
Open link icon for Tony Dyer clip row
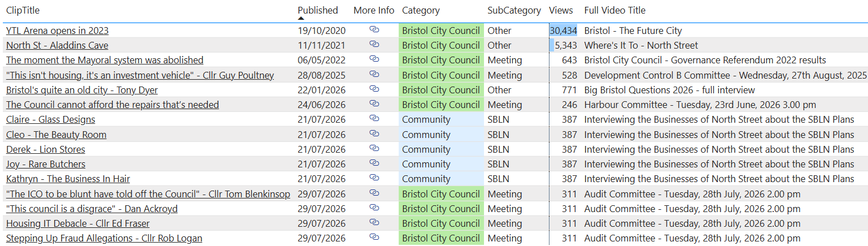coord(374,89)
